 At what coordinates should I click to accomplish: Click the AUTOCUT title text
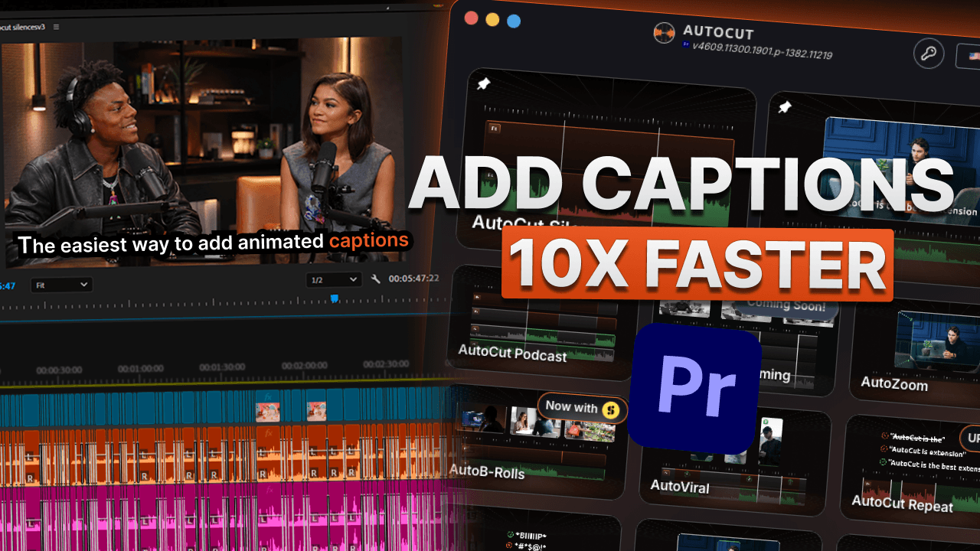[x=718, y=33]
